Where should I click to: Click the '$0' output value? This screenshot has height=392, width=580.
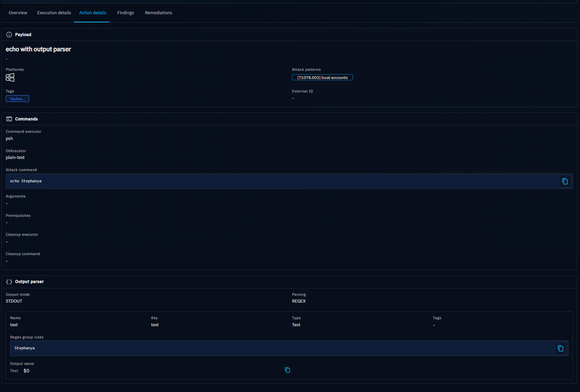(x=26, y=371)
